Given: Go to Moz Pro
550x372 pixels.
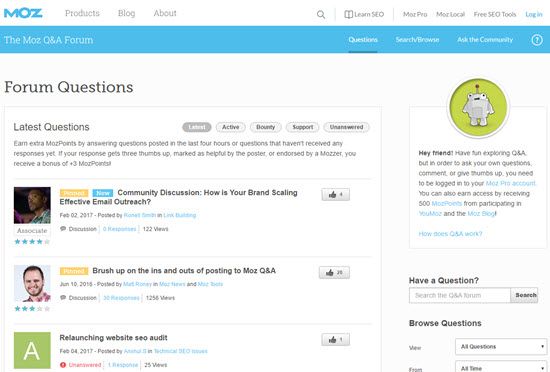Looking at the screenshot, I should pos(415,14).
